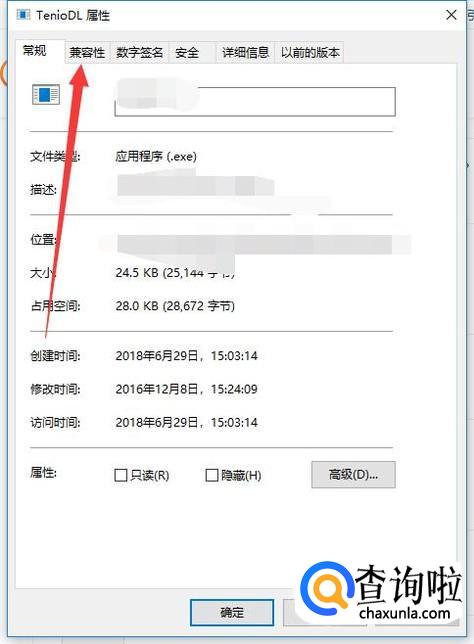Image resolution: width=474 pixels, height=644 pixels.
Task: Click the large executable file icon
Action: click(x=46, y=94)
